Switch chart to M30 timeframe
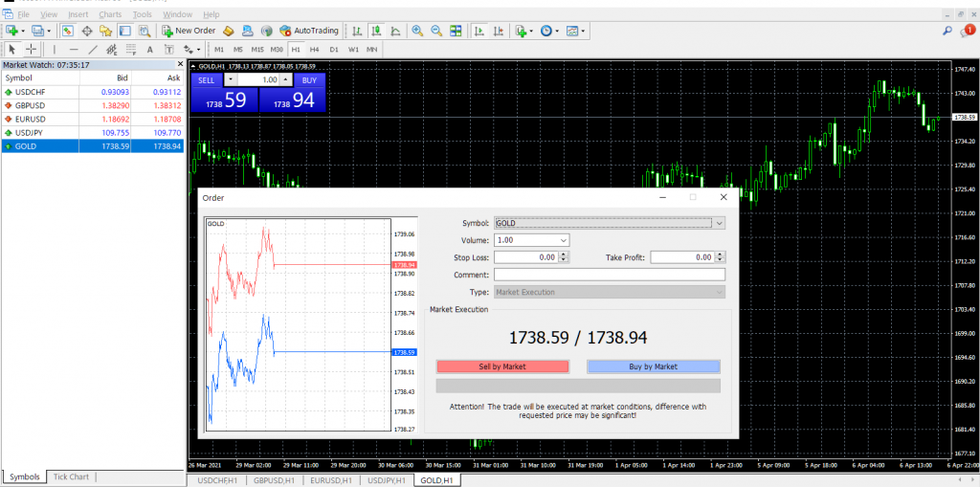The image size is (980, 487). [277, 50]
